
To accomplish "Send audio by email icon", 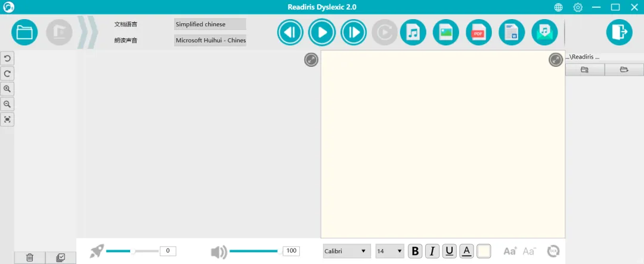I will point(544,32).
